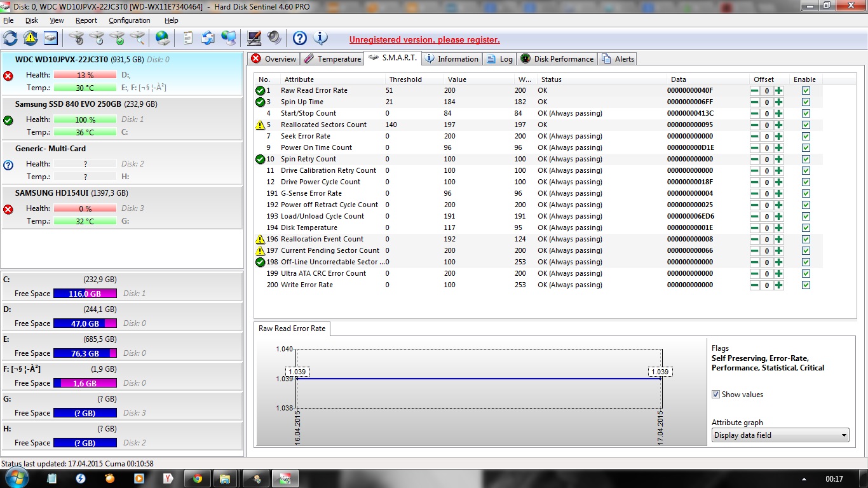868x488 pixels.
Task: Select the Samsung SSD 840 EVO 250GB disk
Action: 121,119
